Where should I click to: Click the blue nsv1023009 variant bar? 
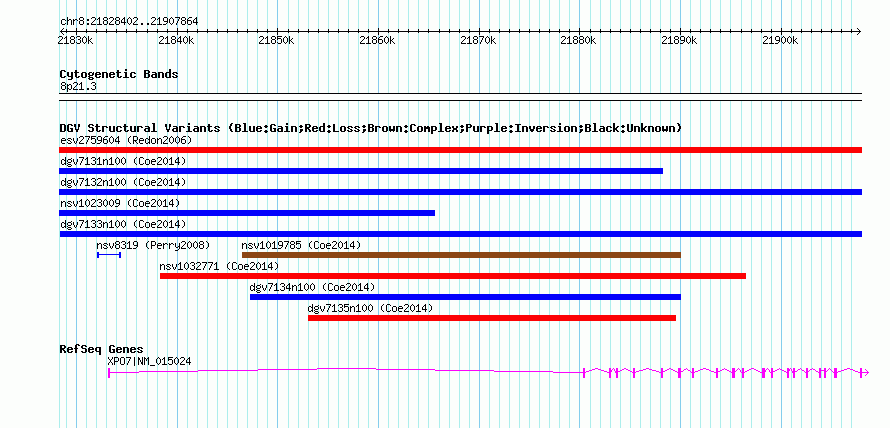pos(247,213)
